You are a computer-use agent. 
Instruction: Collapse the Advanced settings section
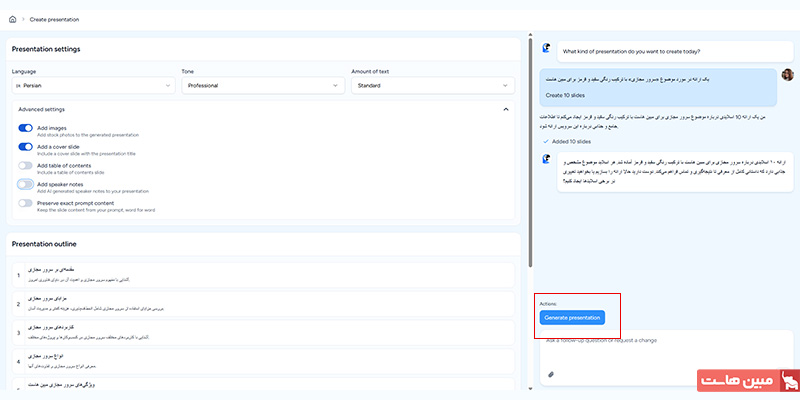coord(505,109)
